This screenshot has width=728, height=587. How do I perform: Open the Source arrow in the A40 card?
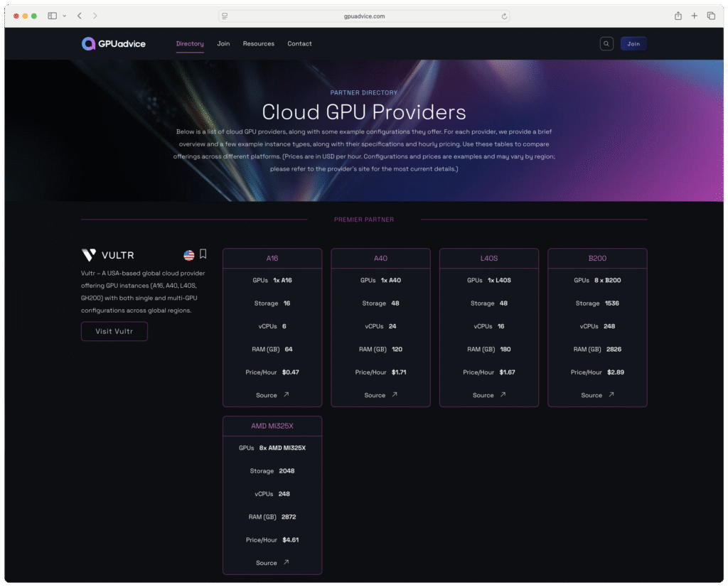click(x=395, y=394)
